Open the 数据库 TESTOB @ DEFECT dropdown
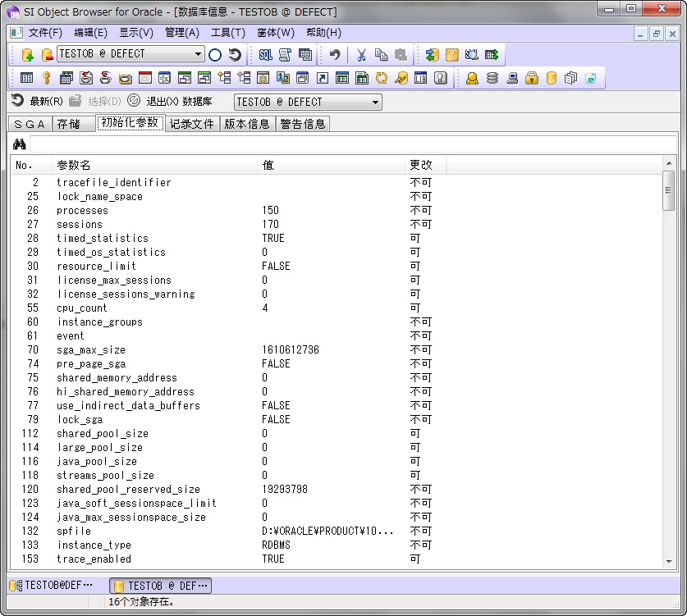The width and height of the screenshot is (687, 616). [308, 102]
